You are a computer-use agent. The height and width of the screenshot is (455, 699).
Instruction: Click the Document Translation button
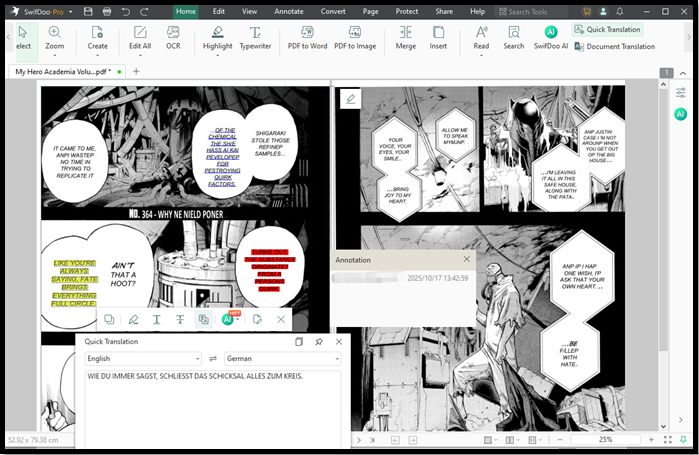[x=614, y=47]
